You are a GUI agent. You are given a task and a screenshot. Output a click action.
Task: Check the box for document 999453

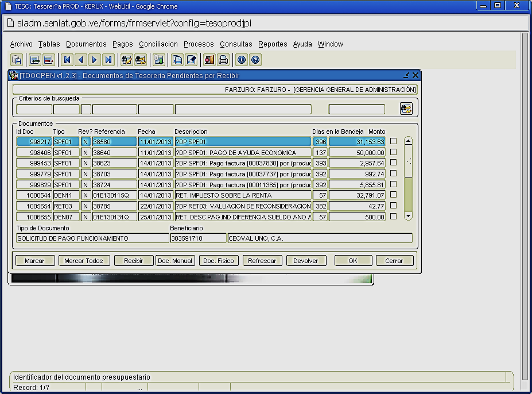point(393,163)
